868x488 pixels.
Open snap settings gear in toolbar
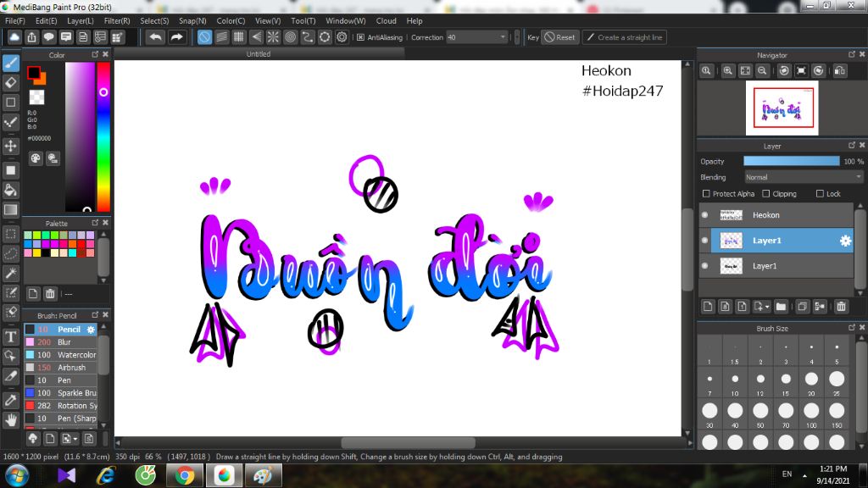pos(342,37)
